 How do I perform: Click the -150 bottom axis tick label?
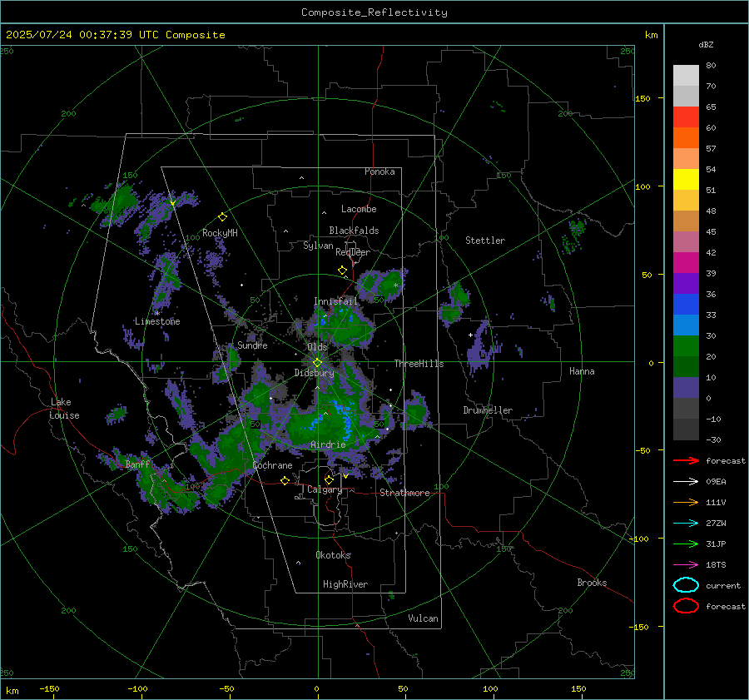(49, 688)
